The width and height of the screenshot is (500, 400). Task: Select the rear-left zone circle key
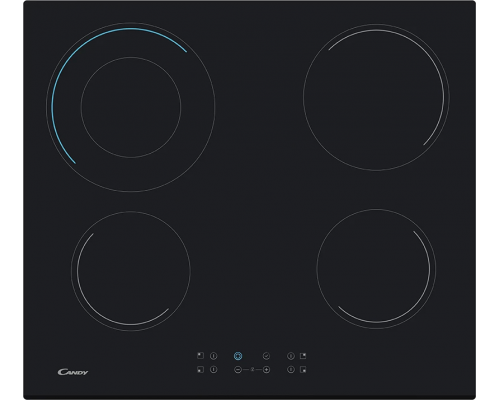214,356
